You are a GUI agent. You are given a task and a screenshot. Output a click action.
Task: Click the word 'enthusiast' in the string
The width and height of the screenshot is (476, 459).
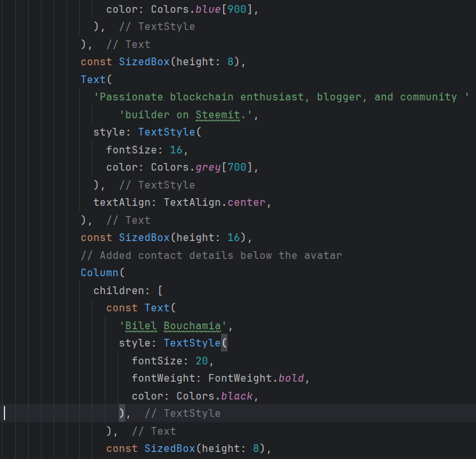(x=272, y=97)
